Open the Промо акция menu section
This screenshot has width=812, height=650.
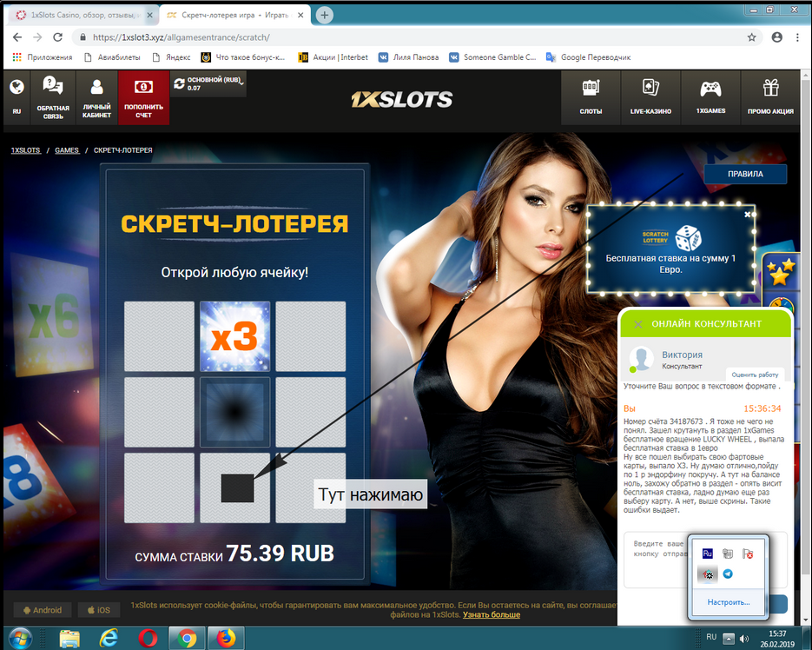[770, 97]
